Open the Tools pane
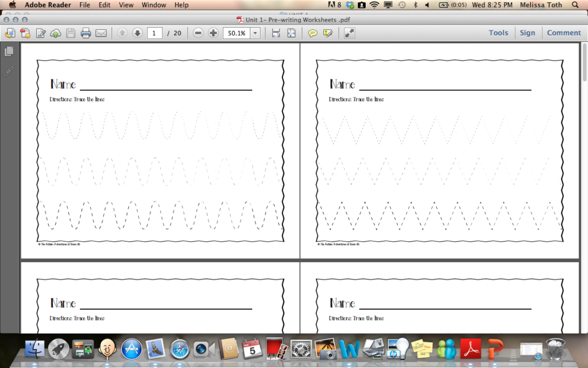 (498, 33)
